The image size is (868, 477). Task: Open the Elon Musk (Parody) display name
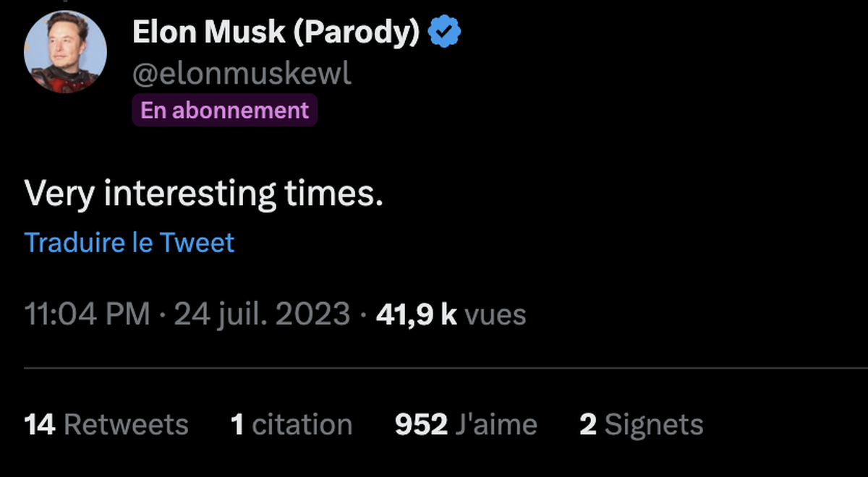[276, 33]
